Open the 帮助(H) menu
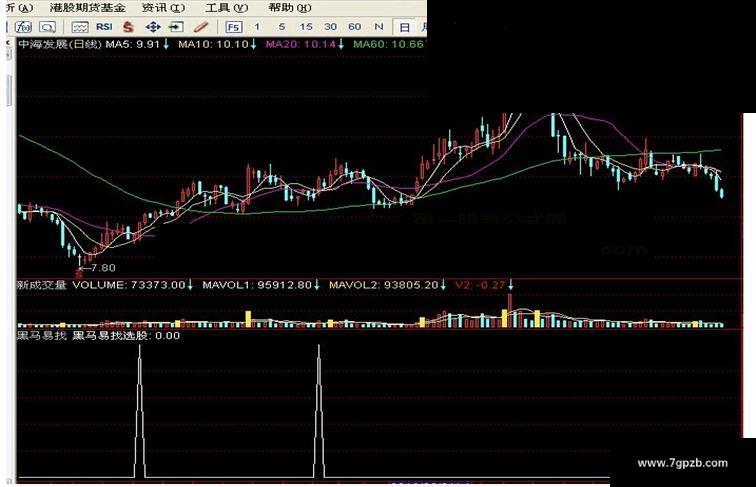Image resolution: width=756 pixels, height=487 pixels. (290, 8)
